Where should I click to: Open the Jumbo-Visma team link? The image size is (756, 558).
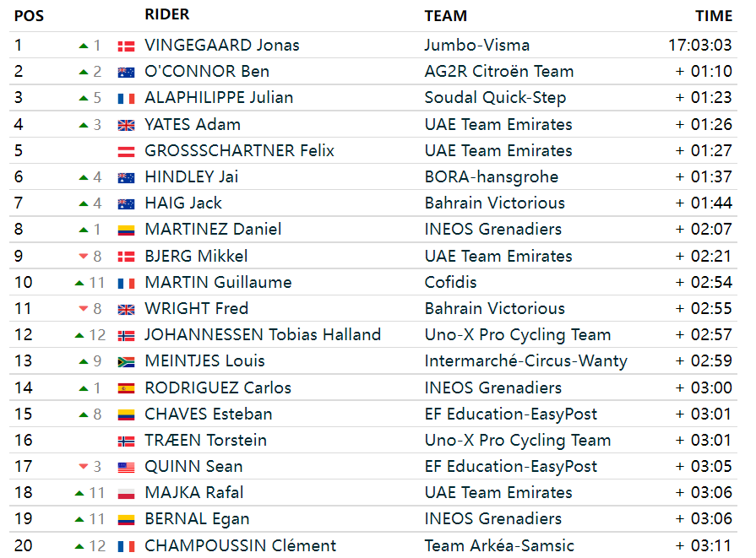477,46
